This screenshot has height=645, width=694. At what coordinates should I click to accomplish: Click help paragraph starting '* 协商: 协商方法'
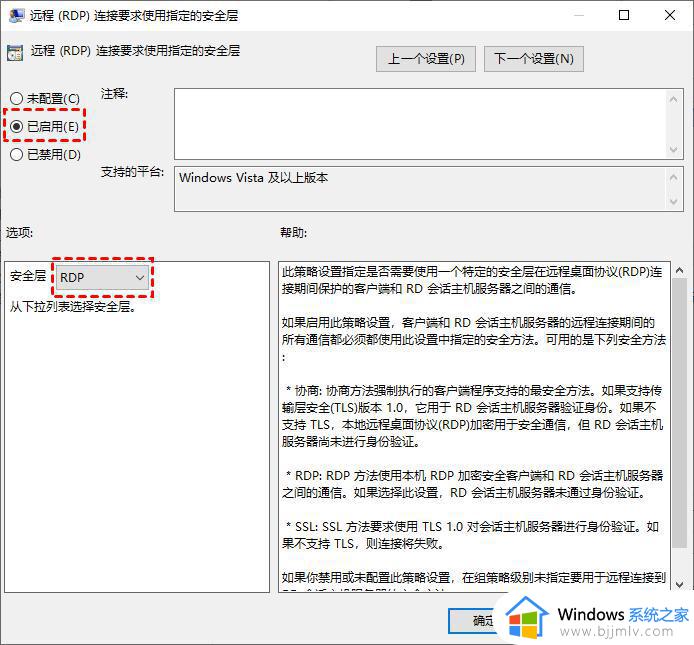[472, 416]
